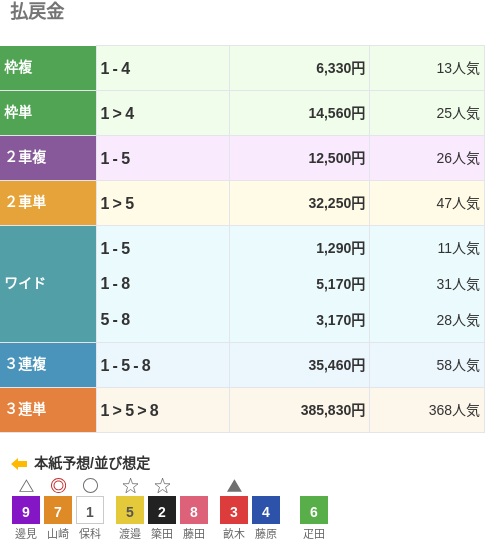Viewport: 485px width, 558px height.
Task: Click the 枠単 row label
Action: 48,113
